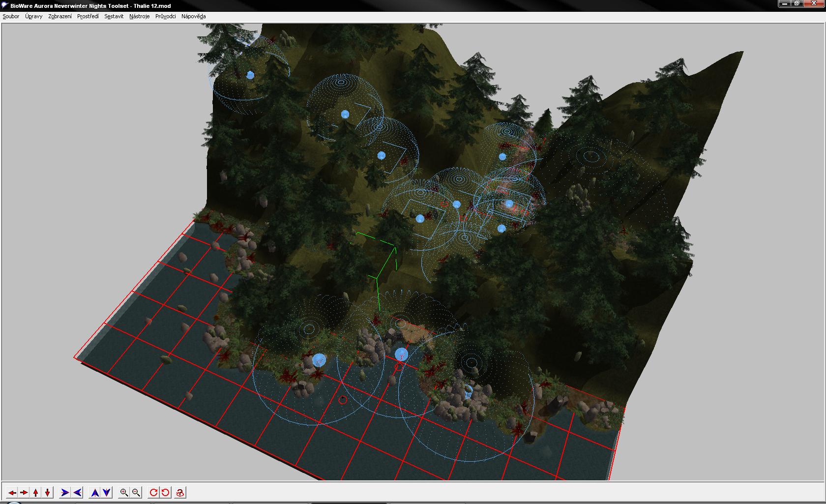Open the Nápověda help menu

(193, 16)
